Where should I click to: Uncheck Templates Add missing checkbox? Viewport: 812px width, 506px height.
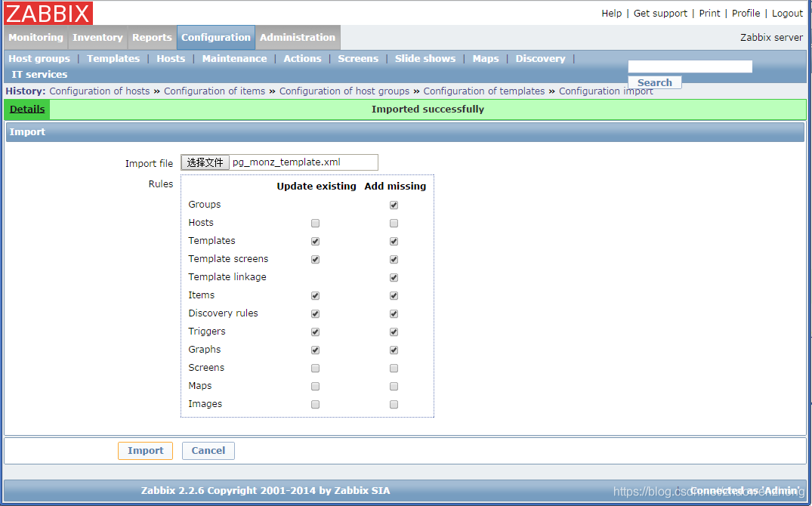click(x=394, y=242)
